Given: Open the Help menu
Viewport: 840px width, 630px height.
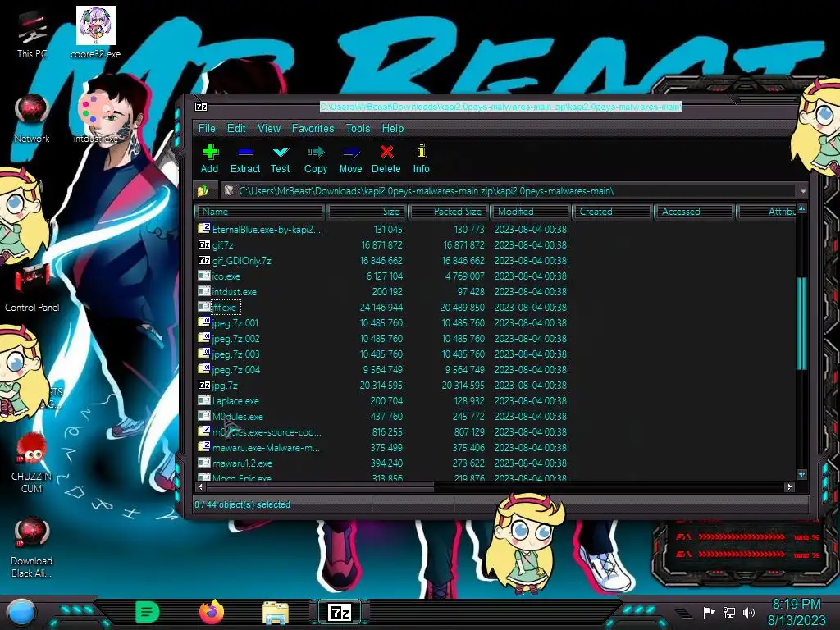Looking at the screenshot, I should [x=393, y=129].
